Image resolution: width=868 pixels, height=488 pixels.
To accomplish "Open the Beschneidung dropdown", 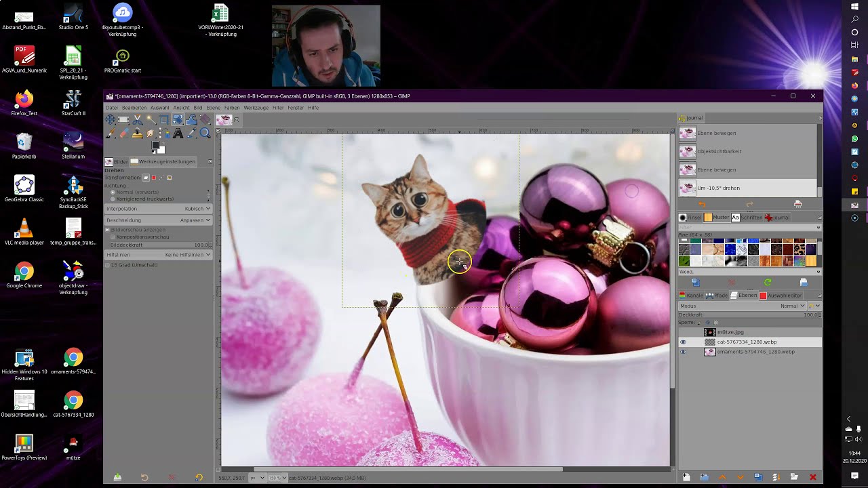I will click(158, 220).
